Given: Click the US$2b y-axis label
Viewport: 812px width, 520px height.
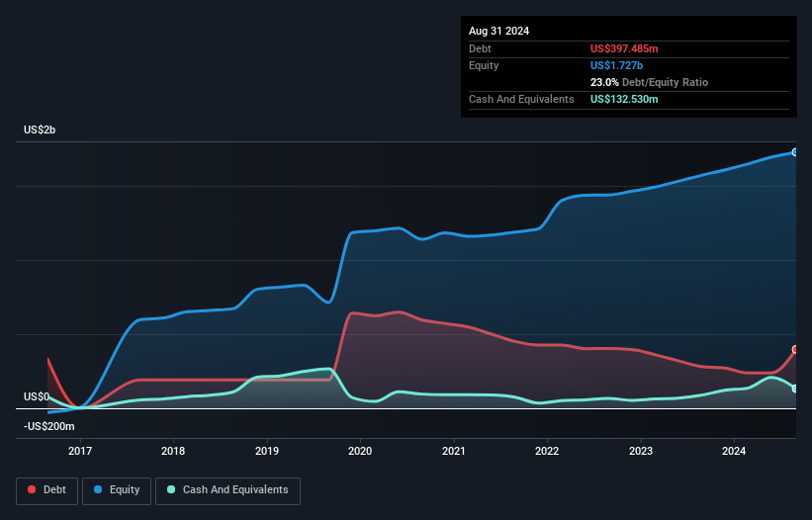Looking at the screenshot, I should tap(40, 130).
